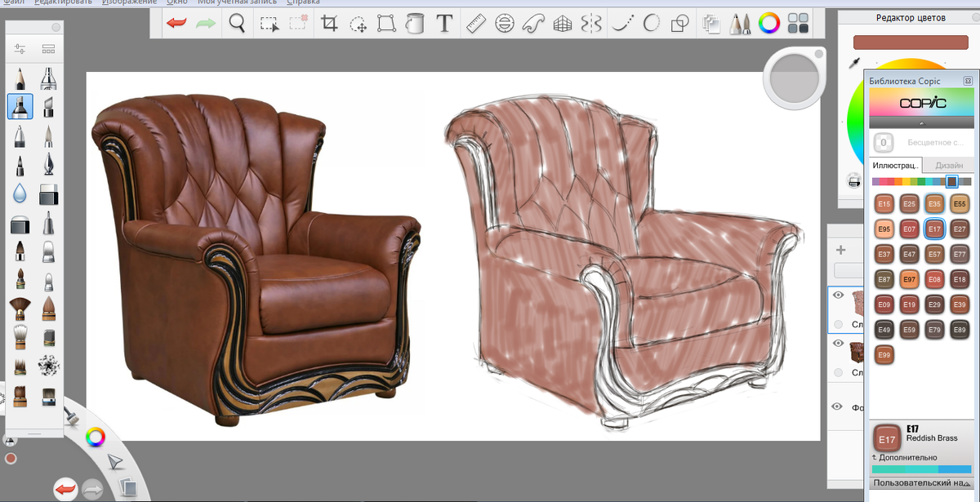The width and height of the screenshot is (980, 502).
Task: Select the Бесцветное colorless blender marker
Action: (x=921, y=142)
